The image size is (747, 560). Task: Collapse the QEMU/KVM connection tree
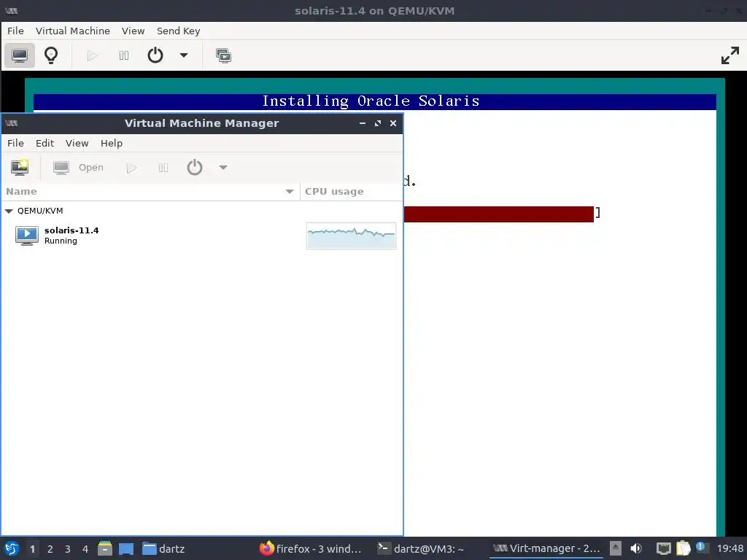point(9,211)
